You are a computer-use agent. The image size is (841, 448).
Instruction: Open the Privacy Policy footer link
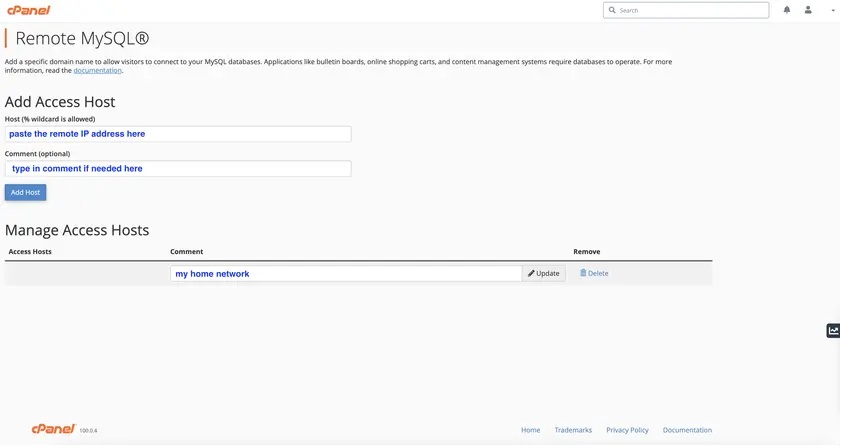[x=627, y=430]
